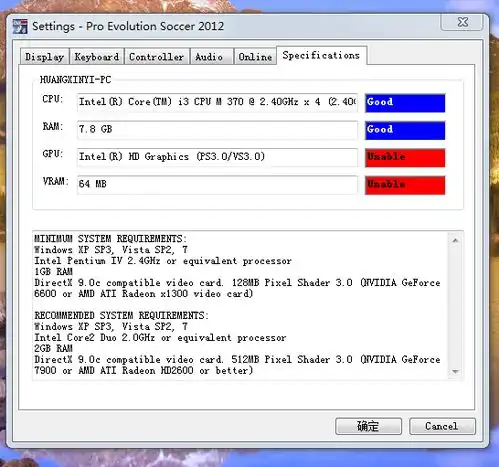
Task: Click the Pro Evolution Soccer title bar icon
Action: click(20, 27)
